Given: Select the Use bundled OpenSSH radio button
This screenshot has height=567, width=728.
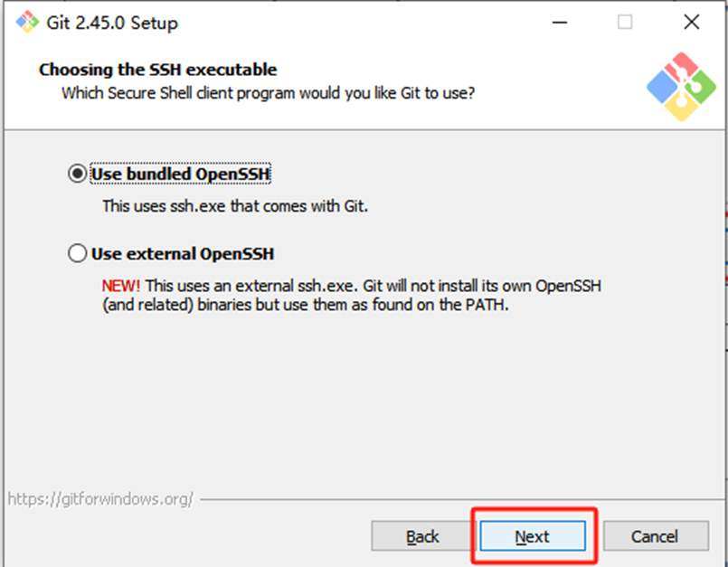Looking at the screenshot, I should point(77,174).
